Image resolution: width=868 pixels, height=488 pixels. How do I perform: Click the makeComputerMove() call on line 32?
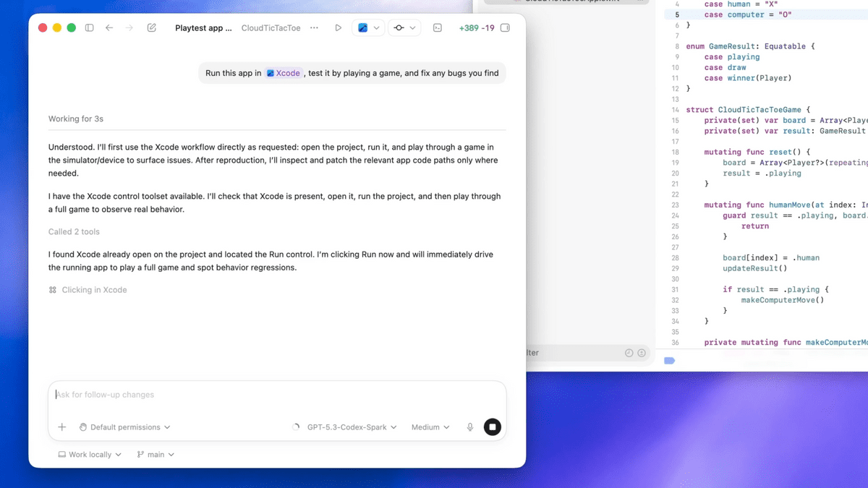click(x=783, y=300)
